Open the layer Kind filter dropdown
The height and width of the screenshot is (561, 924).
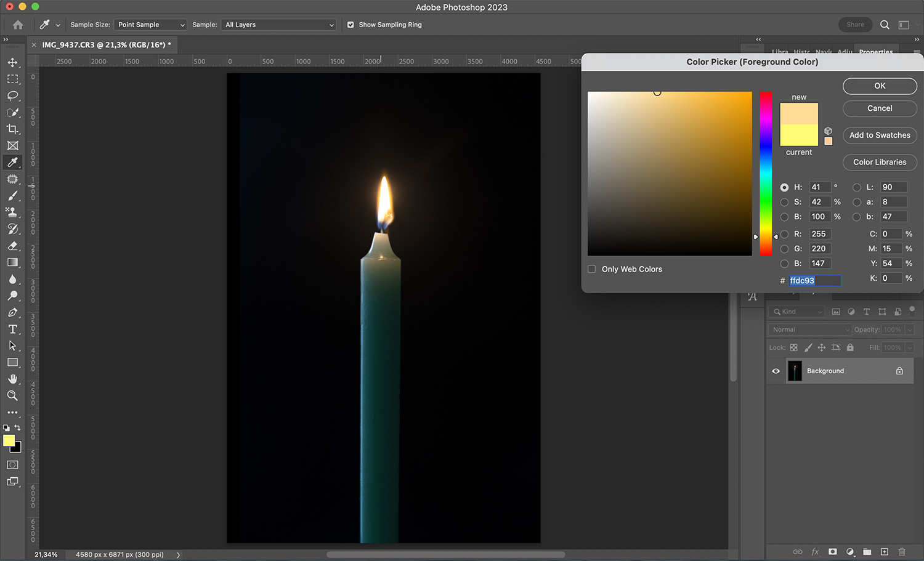(797, 312)
